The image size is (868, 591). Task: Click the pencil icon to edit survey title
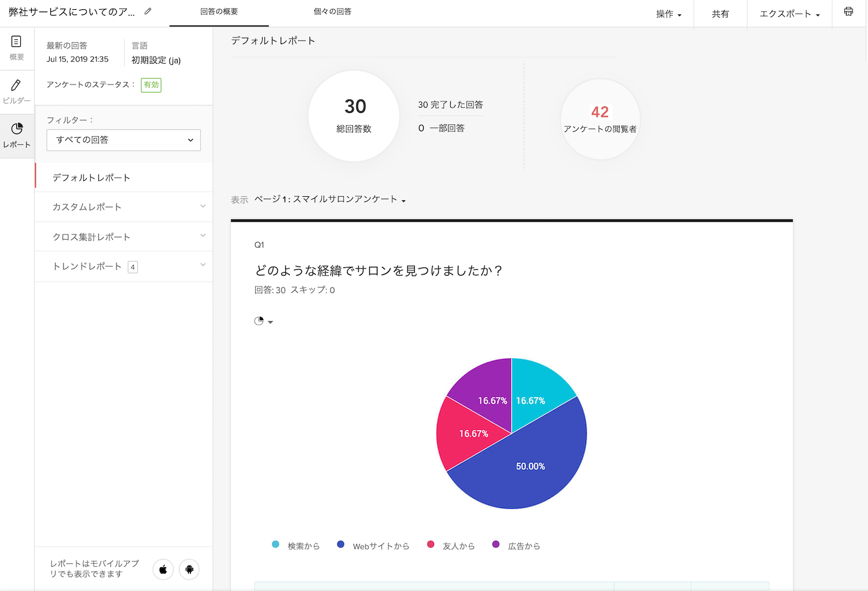coord(148,11)
